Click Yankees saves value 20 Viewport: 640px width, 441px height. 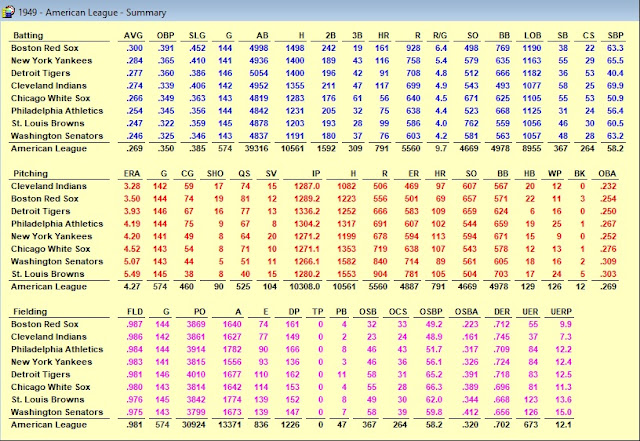pos(272,236)
